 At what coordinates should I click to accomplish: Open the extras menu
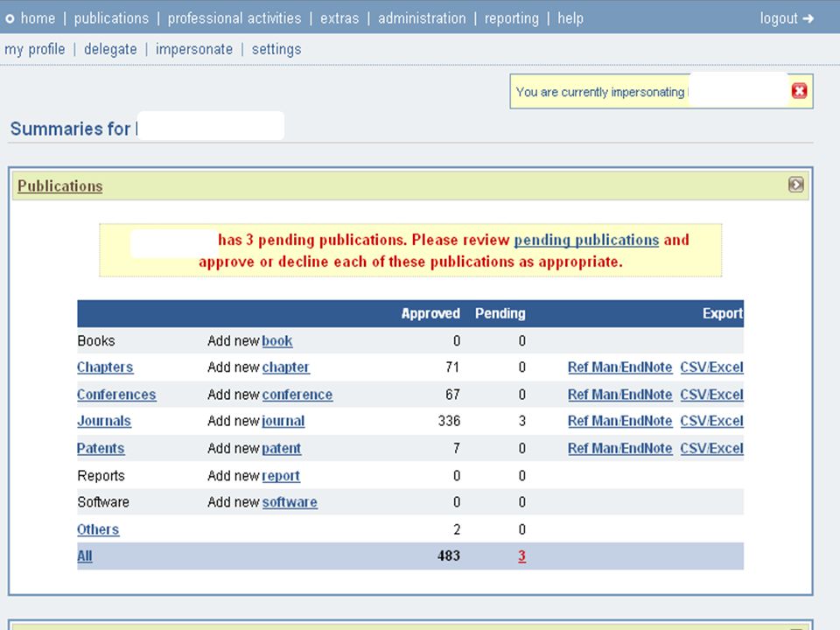(339, 18)
